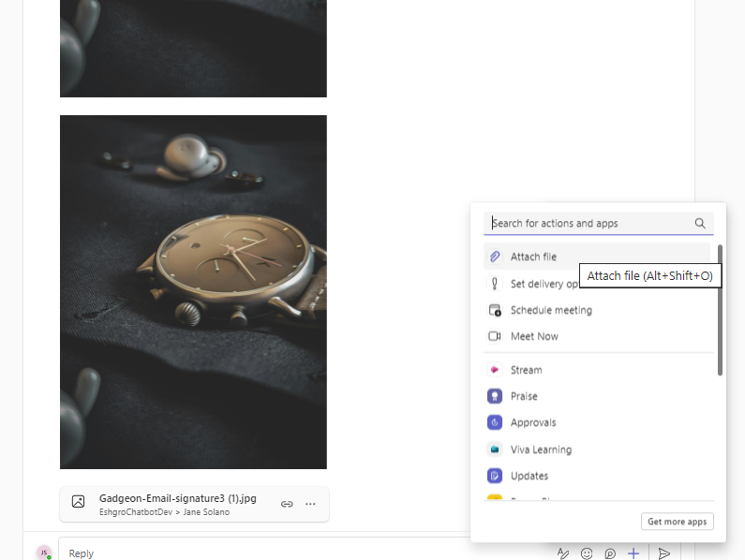Image resolution: width=745 pixels, height=560 pixels.
Task: Choose Schedule meeting from the list
Action: pyautogui.click(x=597, y=310)
